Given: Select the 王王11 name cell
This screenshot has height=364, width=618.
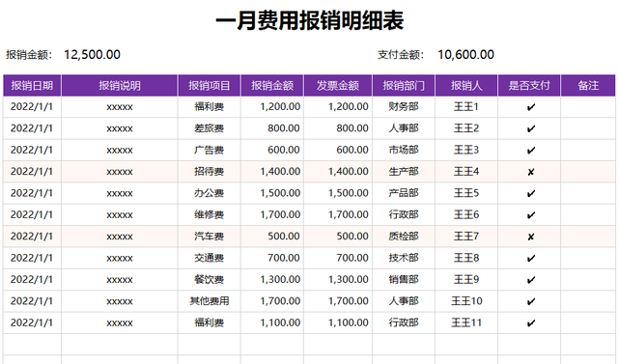Looking at the screenshot, I should coord(466,322).
